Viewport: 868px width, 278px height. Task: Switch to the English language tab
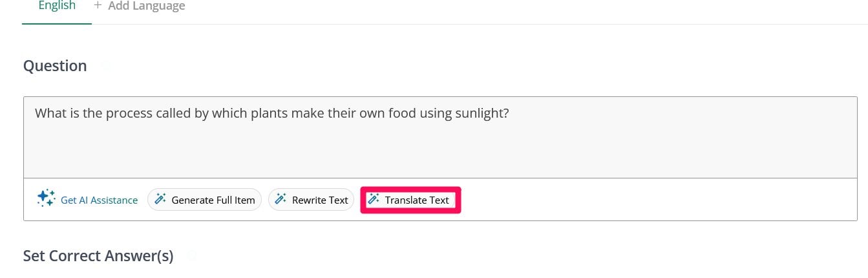(x=57, y=8)
